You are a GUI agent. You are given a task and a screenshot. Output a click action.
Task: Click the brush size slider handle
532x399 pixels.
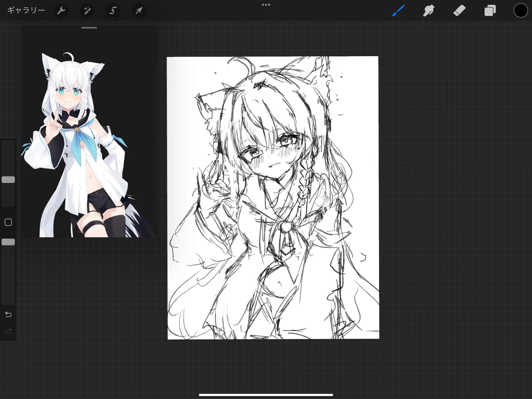point(8,180)
